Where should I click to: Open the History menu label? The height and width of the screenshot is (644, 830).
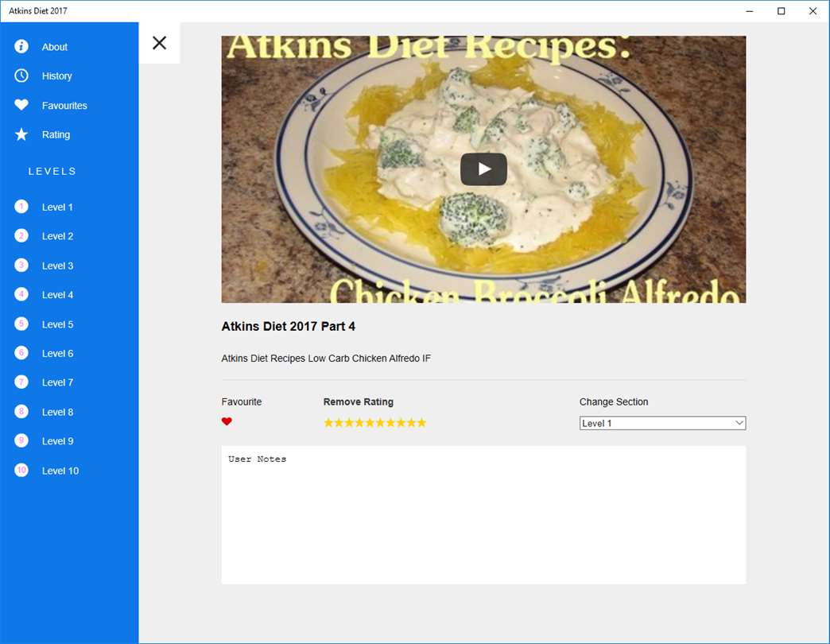(56, 76)
